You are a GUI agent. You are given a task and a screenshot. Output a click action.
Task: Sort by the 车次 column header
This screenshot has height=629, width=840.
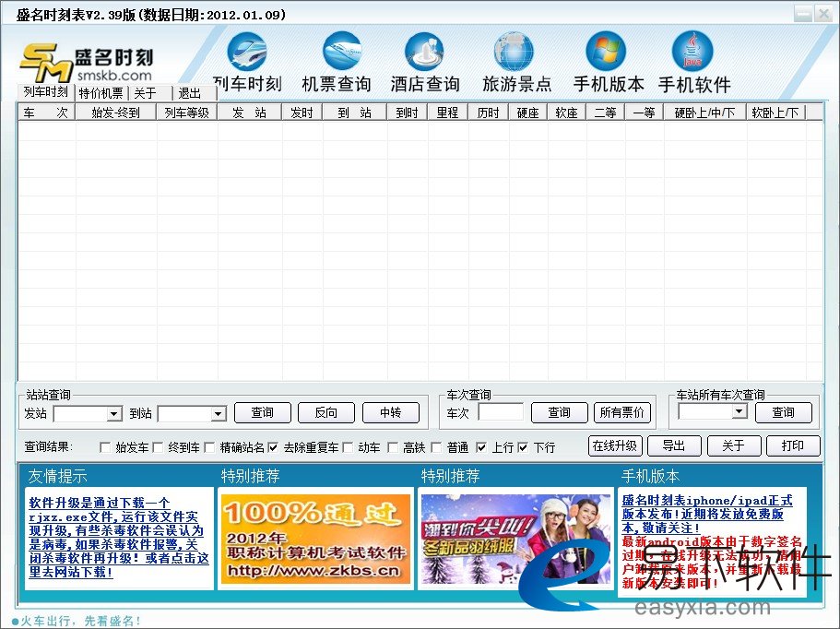click(x=46, y=113)
